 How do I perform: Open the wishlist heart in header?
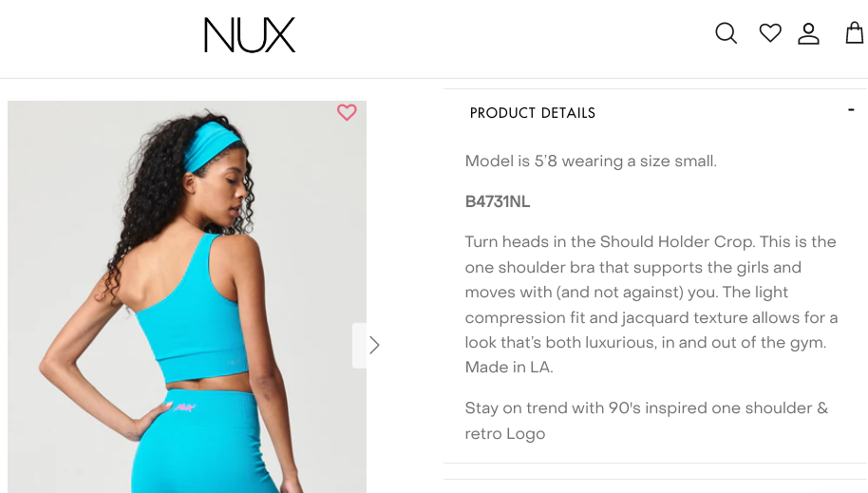click(x=770, y=32)
